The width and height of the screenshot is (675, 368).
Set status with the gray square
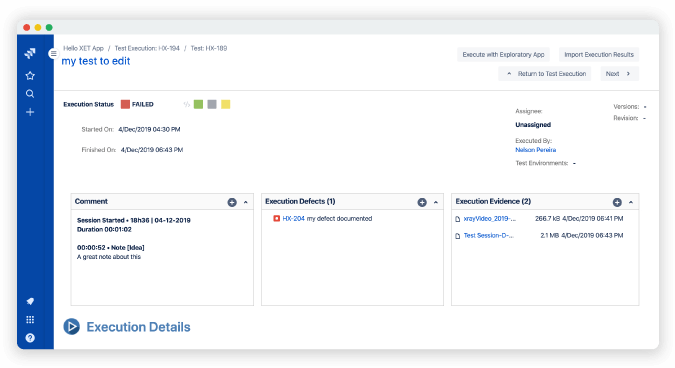click(x=212, y=104)
